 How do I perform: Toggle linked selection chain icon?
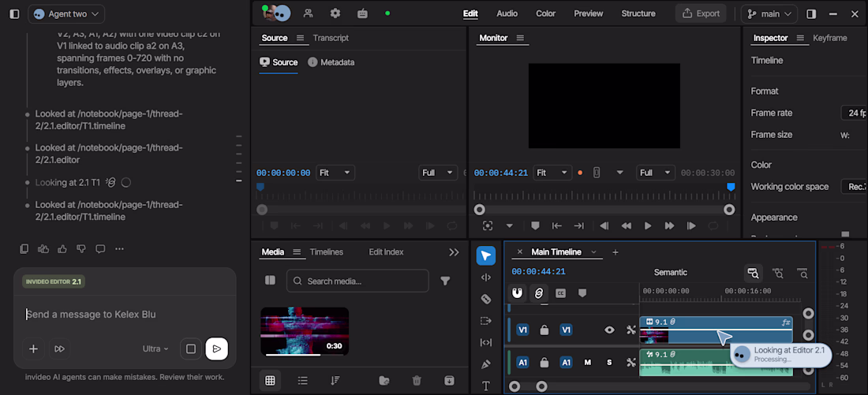click(539, 293)
